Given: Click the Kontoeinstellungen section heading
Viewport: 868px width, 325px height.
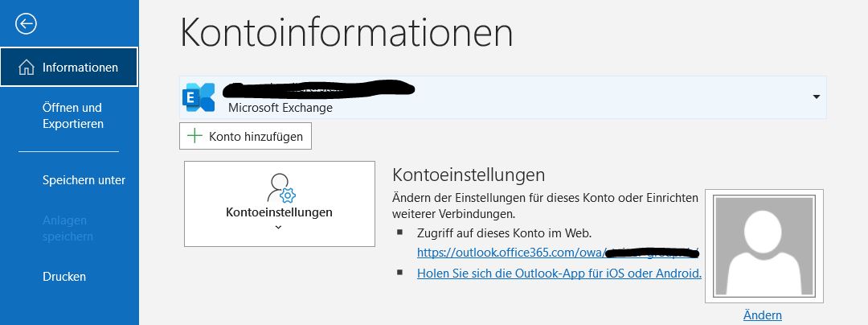Looking at the screenshot, I should [x=469, y=175].
